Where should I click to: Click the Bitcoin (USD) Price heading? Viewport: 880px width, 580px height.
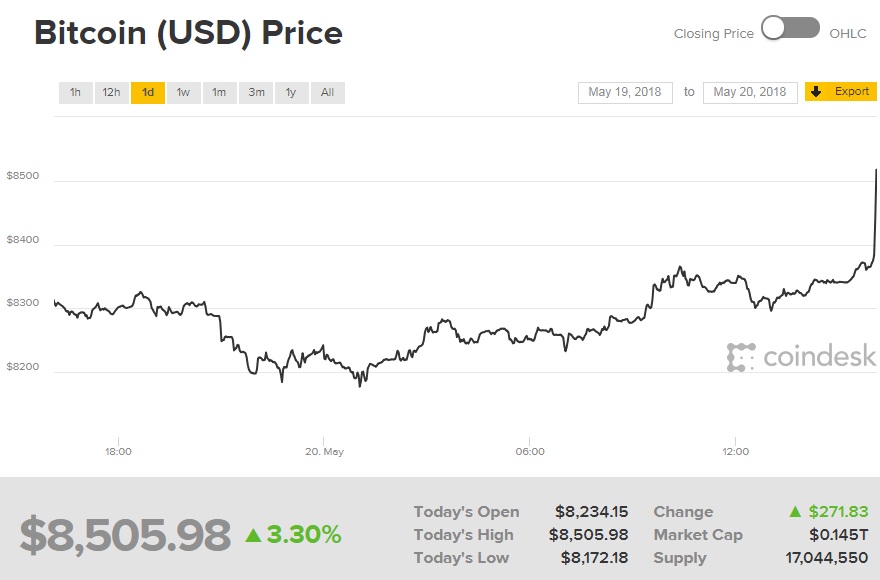click(x=188, y=33)
